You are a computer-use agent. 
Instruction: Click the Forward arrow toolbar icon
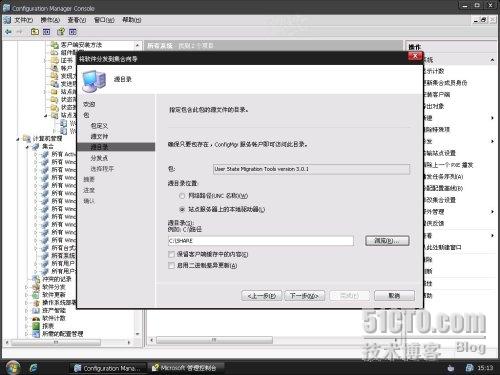tap(19, 32)
